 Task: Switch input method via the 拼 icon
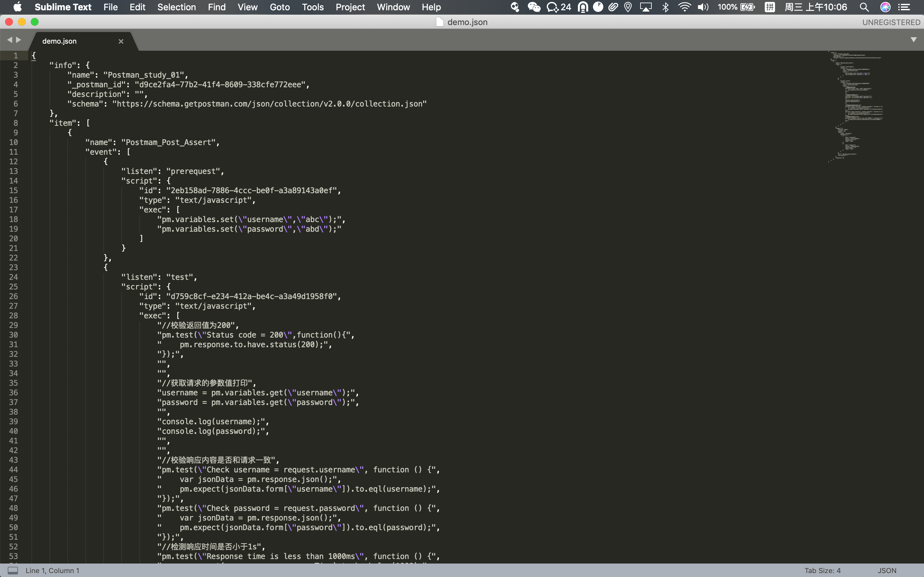(x=770, y=7)
